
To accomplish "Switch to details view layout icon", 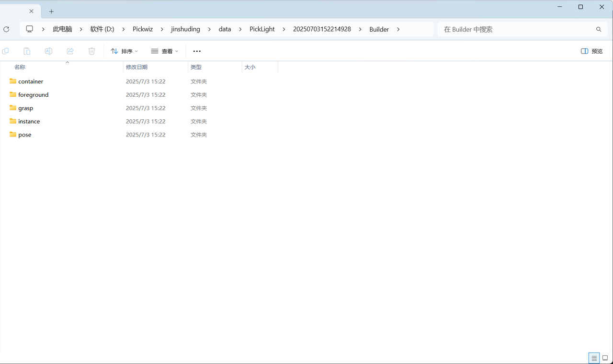I will point(594,358).
